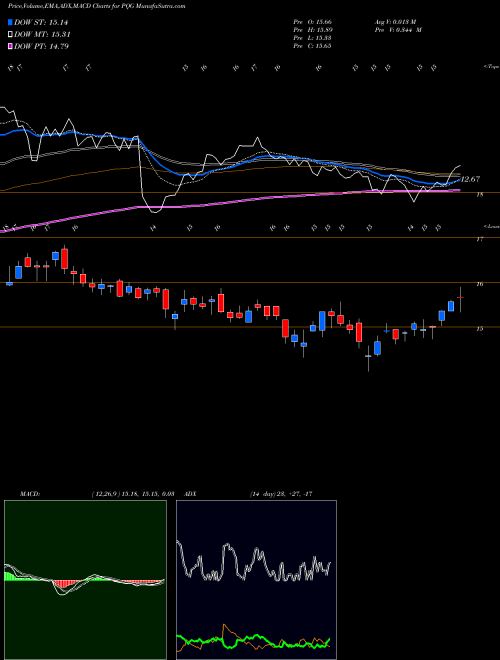Click the 'Pre L: 15.33' value
The height and width of the screenshot is (660, 500).
[313, 38]
